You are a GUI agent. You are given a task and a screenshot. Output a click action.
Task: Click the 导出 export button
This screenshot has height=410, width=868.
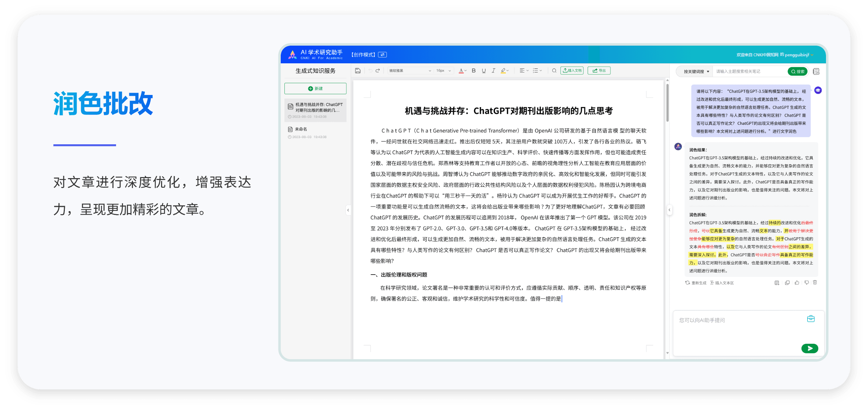[599, 71]
